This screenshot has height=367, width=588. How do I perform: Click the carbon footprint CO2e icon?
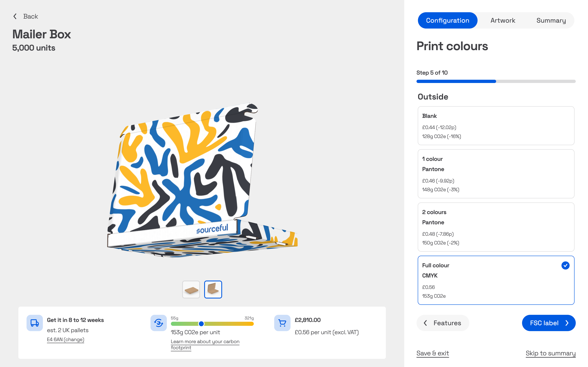point(158,323)
